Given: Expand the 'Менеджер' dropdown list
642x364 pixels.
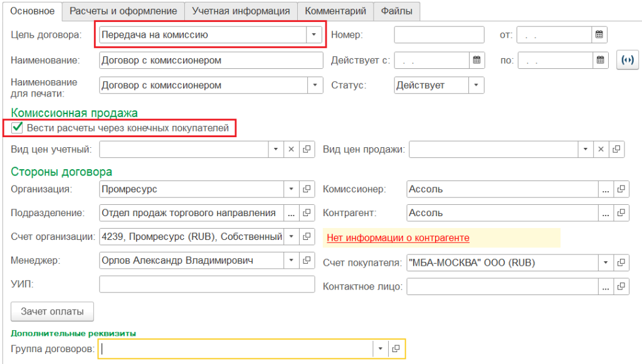Looking at the screenshot, I should [291, 261].
